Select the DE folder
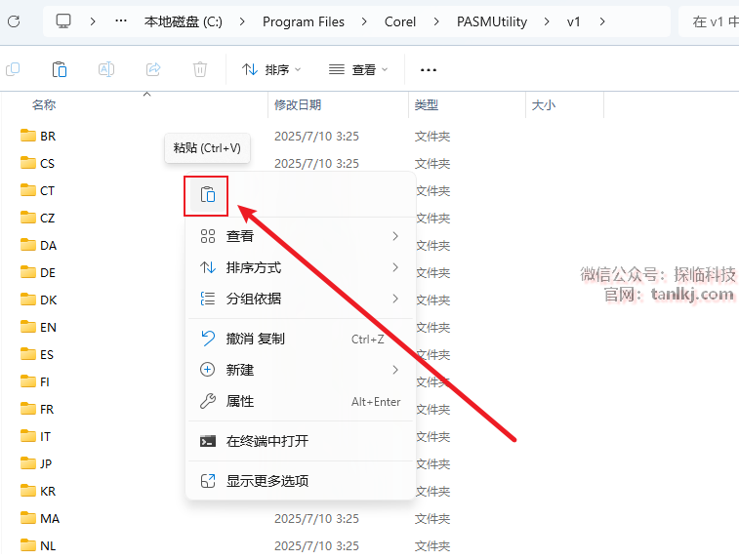 [x=38, y=273]
